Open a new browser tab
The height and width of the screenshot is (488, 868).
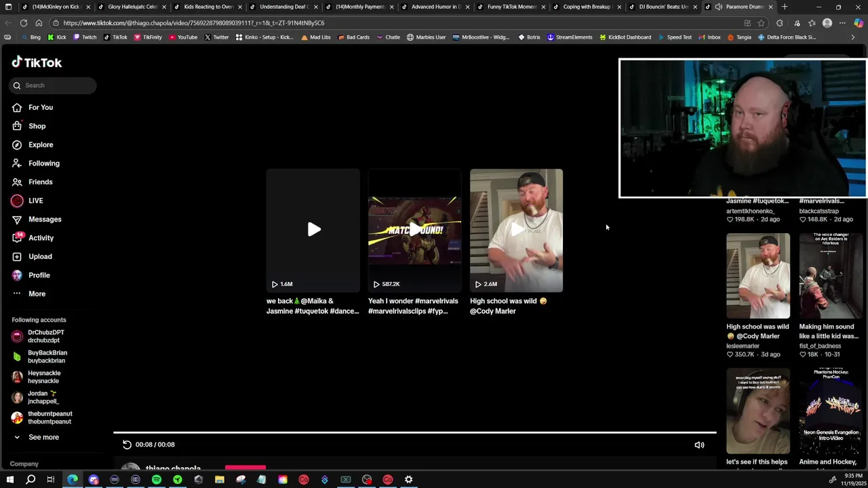click(x=785, y=7)
